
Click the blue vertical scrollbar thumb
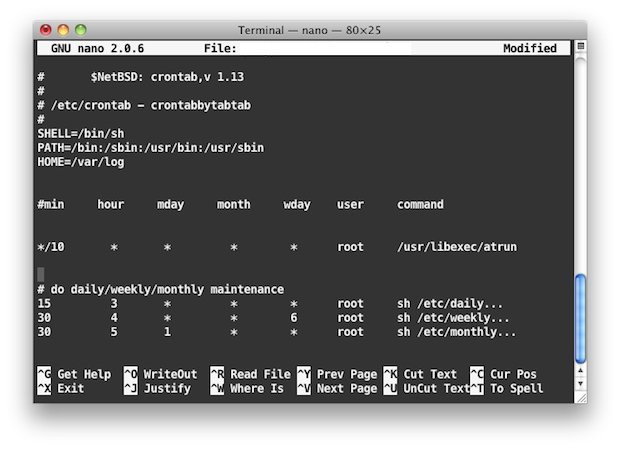[580, 319]
